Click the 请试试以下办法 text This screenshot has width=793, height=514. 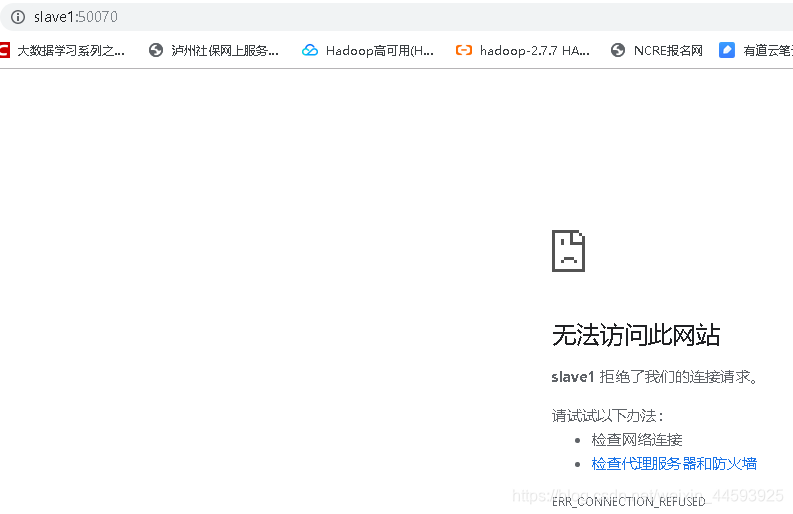pos(607,416)
